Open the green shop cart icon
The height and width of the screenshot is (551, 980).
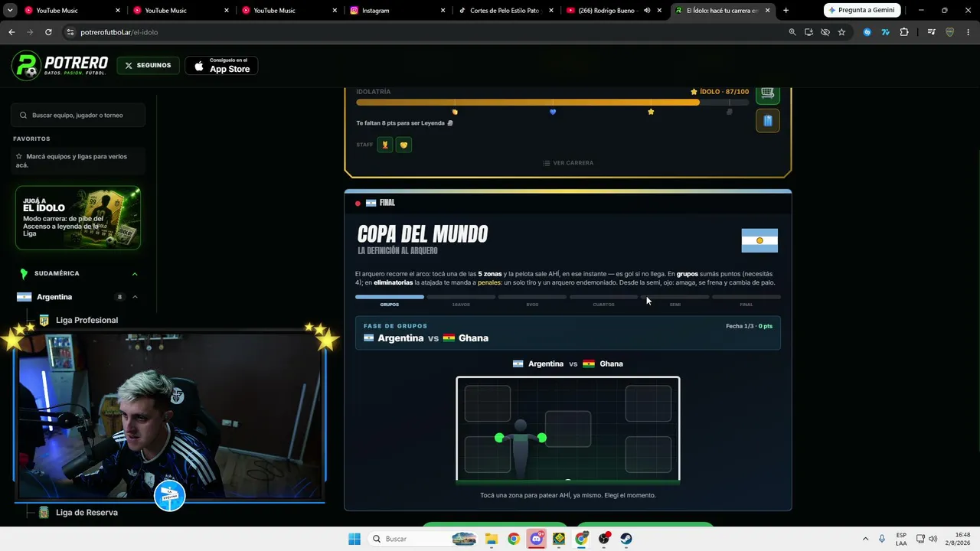(x=767, y=93)
